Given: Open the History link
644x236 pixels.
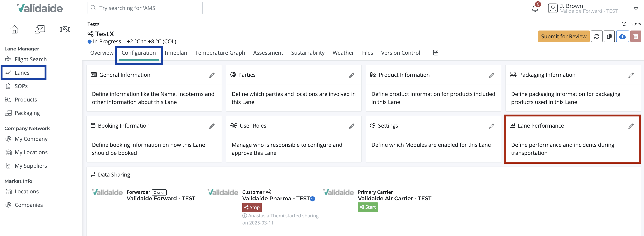Looking at the screenshot, I should click(631, 24).
